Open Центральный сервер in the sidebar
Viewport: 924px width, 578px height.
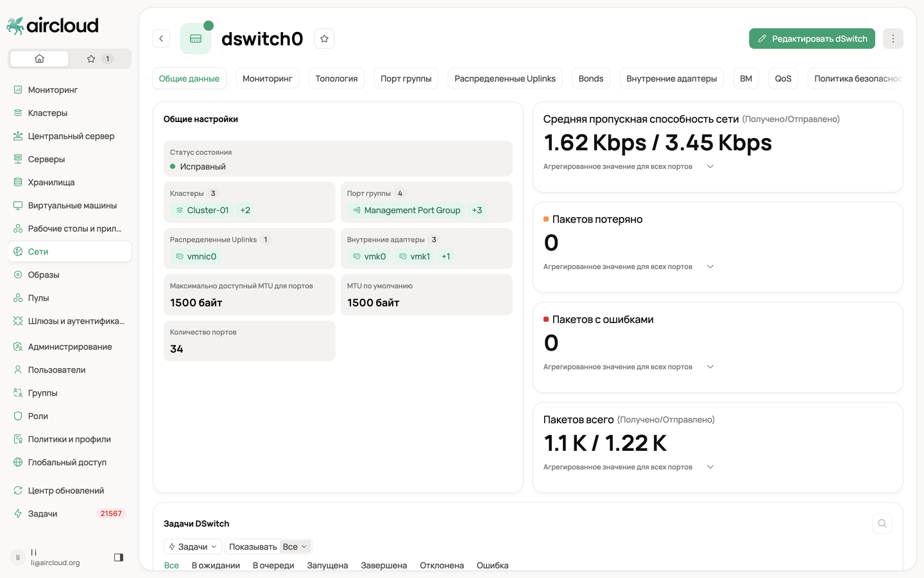[x=69, y=136]
